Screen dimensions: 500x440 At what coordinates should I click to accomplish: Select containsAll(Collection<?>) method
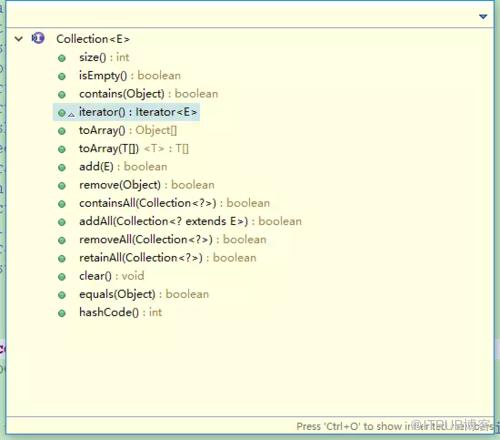click(174, 203)
